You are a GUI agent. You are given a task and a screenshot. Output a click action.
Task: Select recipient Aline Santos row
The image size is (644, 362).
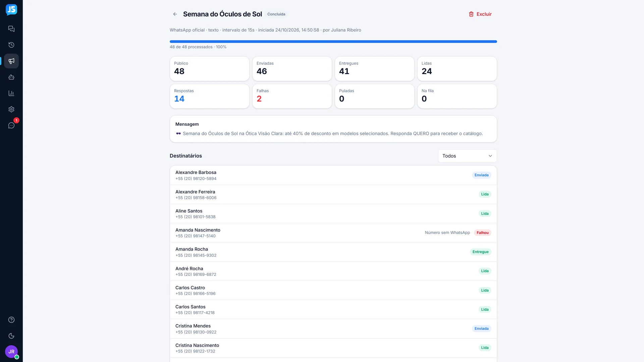[333, 214]
